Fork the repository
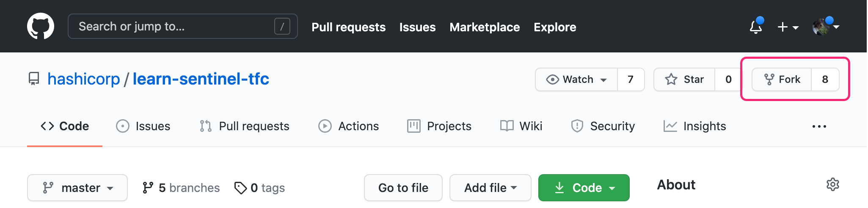Screen dimensions: 868x208 point(782,79)
